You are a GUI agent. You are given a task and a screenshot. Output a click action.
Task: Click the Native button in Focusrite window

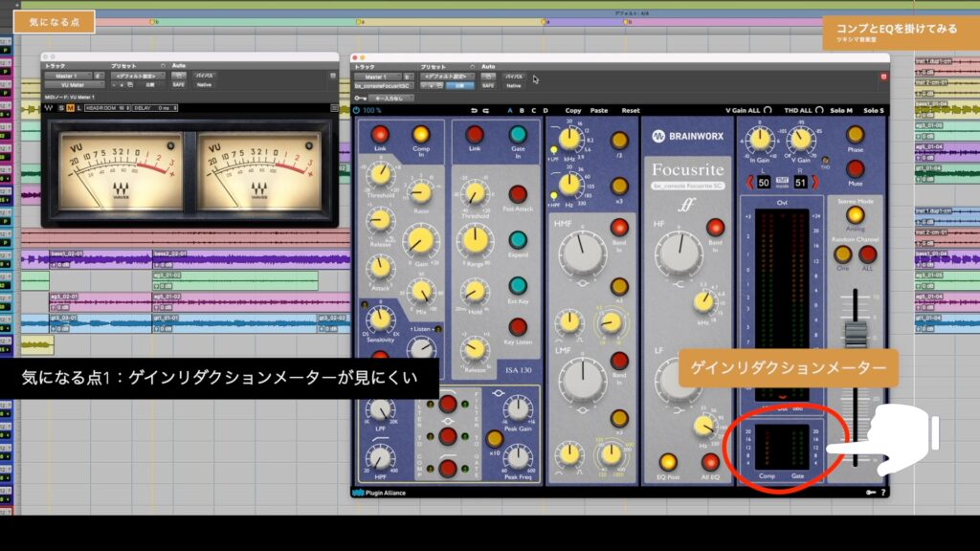click(514, 85)
